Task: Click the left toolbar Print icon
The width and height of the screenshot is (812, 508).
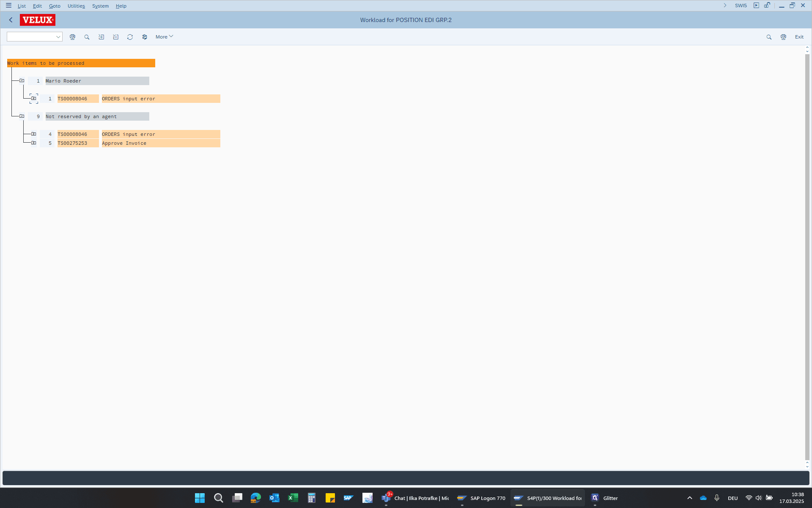Action: click(x=72, y=37)
